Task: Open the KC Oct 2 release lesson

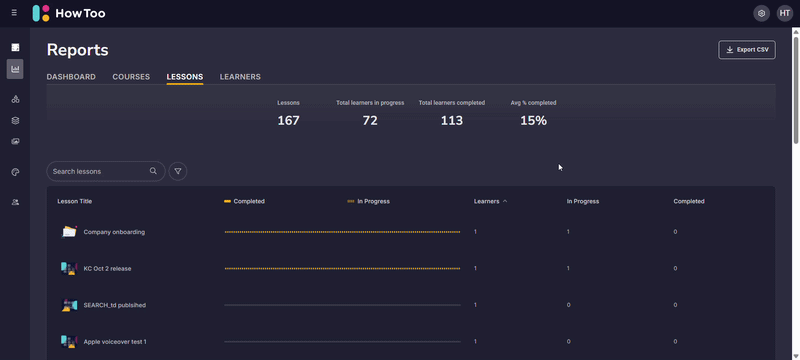Action: tap(107, 269)
